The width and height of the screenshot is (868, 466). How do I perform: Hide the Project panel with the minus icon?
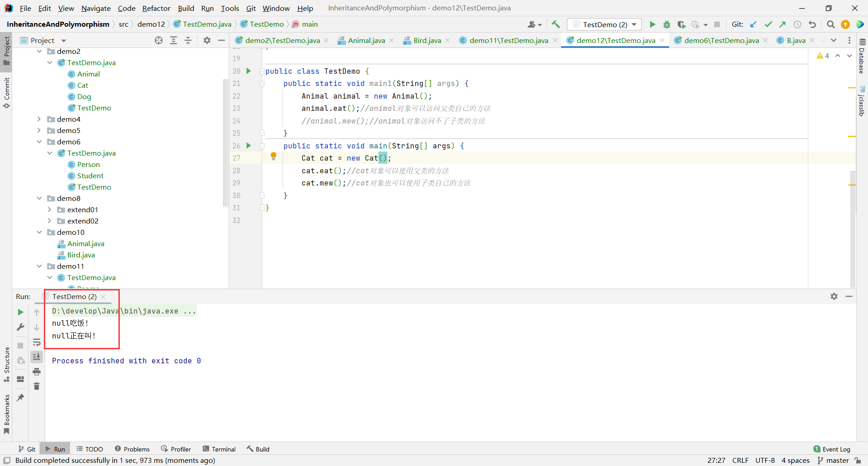tap(222, 40)
